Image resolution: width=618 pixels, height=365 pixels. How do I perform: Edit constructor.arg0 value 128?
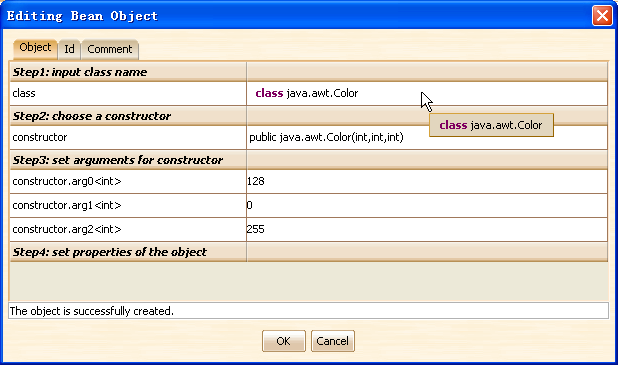coord(427,181)
